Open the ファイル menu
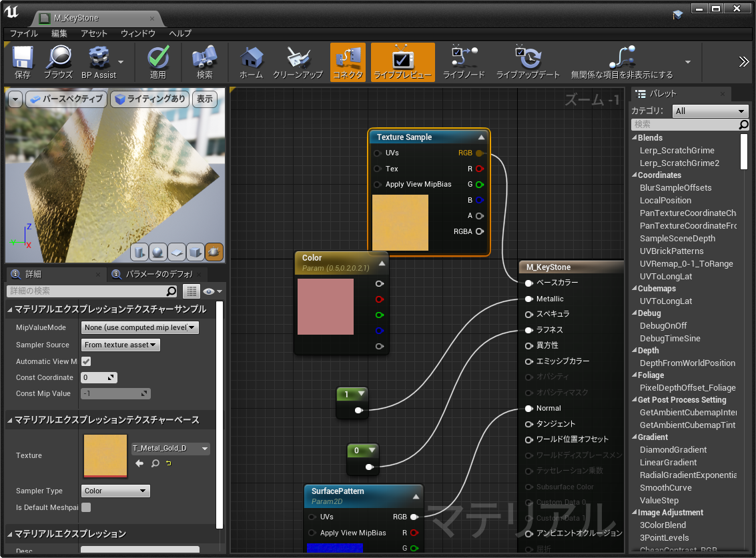The height and width of the screenshot is (558, 756). pyautogui.click(x=23, y=33)
